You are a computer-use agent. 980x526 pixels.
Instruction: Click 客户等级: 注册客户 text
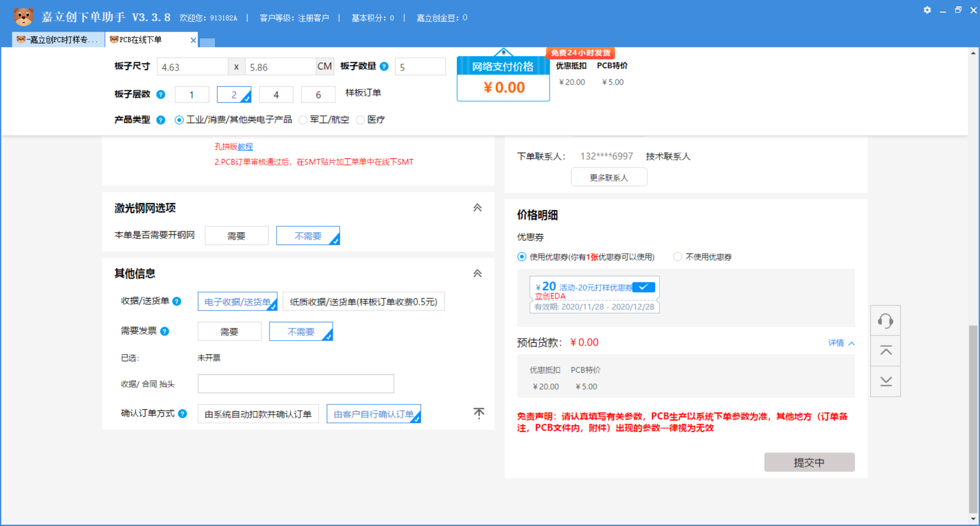(294, 18)
